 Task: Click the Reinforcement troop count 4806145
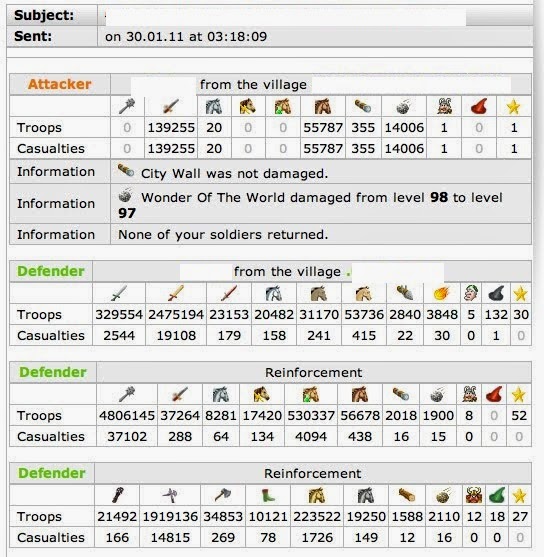pos(127,416)
